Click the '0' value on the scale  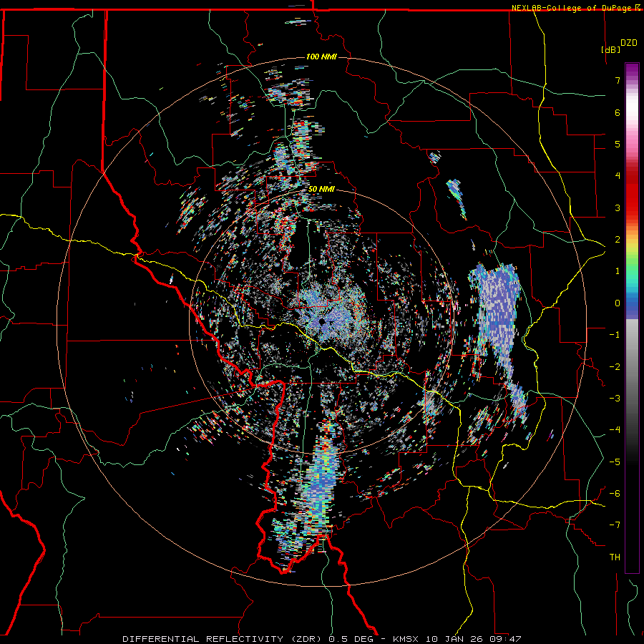tap(618, 303)
